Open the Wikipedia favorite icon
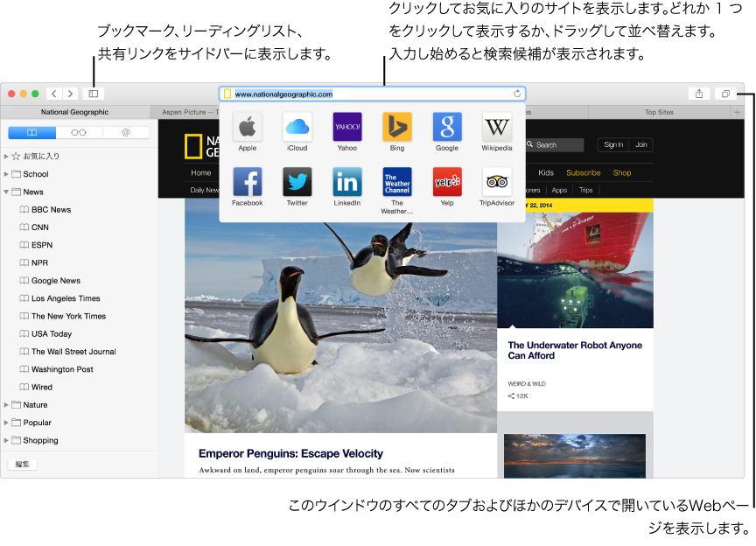This screenshot has width=756, height=546. pyautogui.click(x=497, y=127)
